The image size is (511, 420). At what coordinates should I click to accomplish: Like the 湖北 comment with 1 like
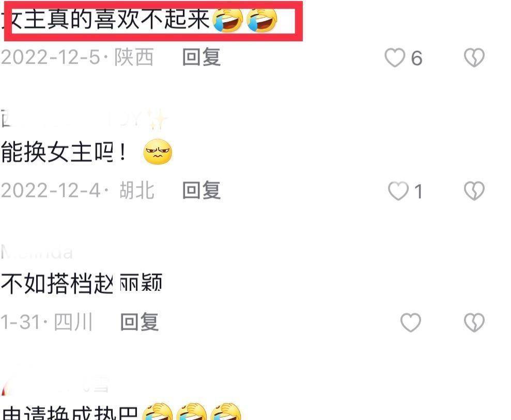pyautogui.click(x=398, y=191)
